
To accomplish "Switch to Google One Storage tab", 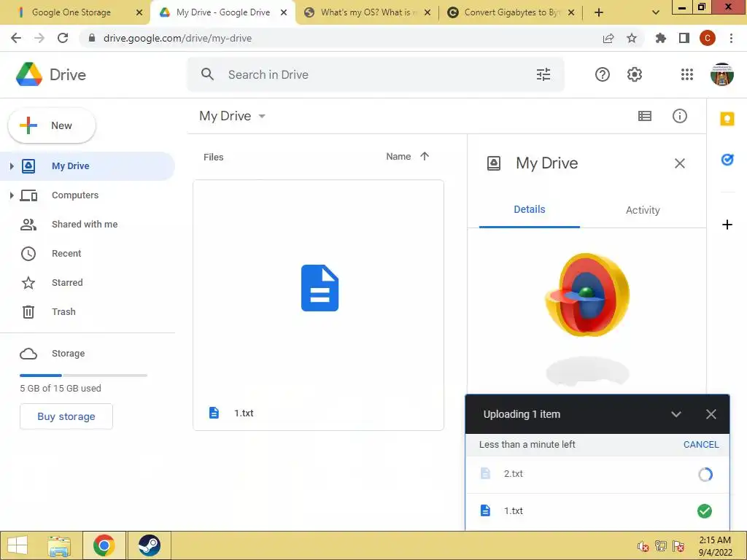I will click(x=71, y=12).
